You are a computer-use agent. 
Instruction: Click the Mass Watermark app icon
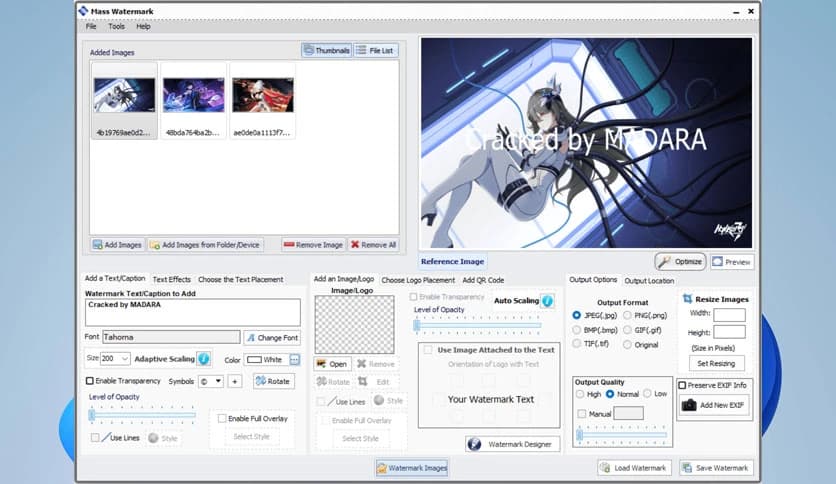(83, 11)
